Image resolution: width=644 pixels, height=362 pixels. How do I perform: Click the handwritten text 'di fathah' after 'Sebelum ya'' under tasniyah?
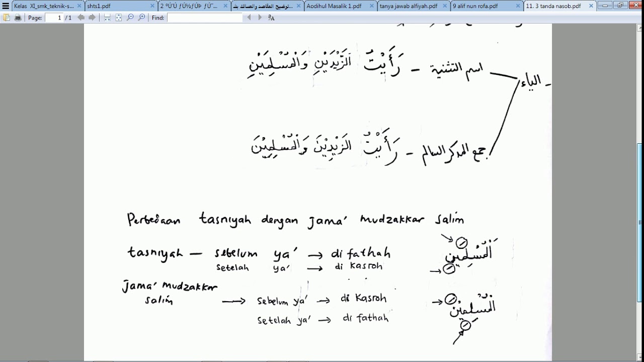click(360, 253)
